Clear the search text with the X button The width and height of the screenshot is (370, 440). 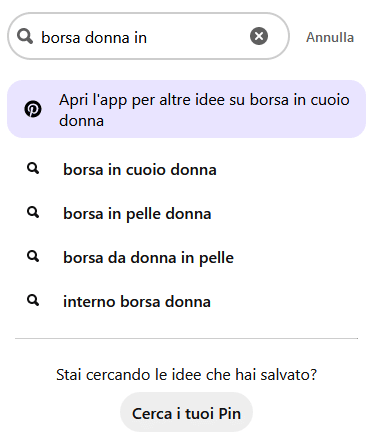click(259, 36)
